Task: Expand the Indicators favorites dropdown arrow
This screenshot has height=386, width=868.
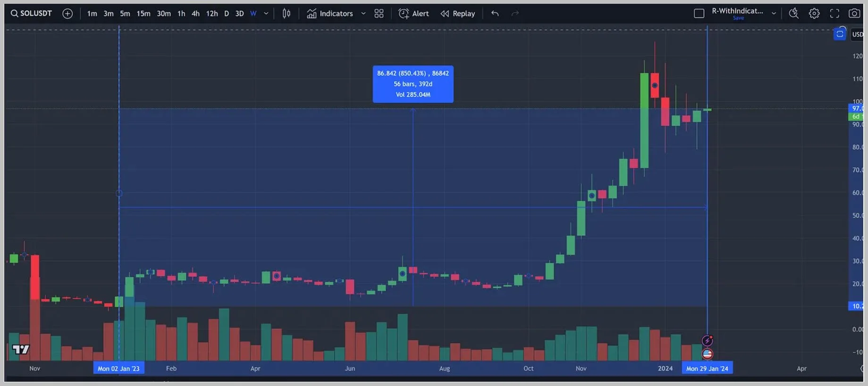Action: click(x=363, y=14)
